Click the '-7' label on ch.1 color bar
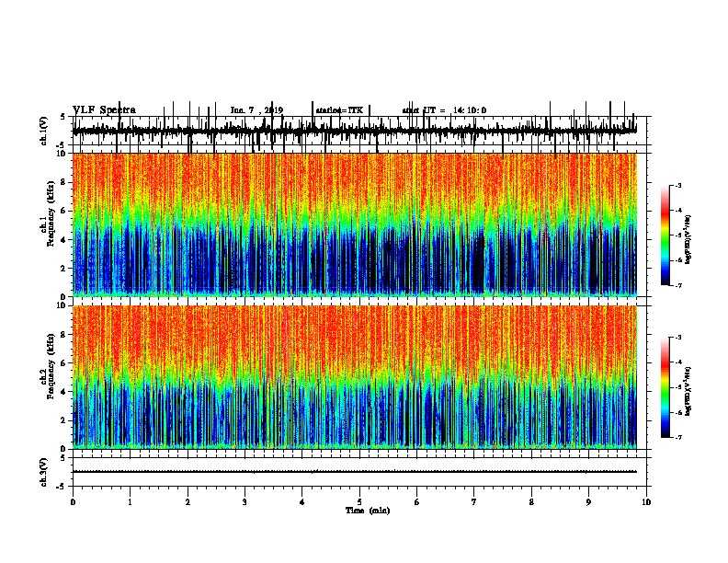The width and height of the screenshot is (728, 563). (x=678, y=285)
